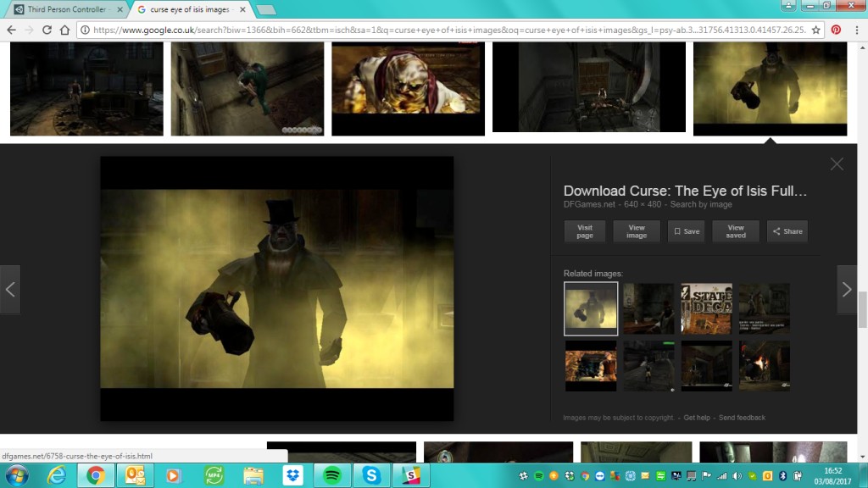This screenshot has width=868, height=488.
Task: View site information icon in address bar
Action: (85, 30)
